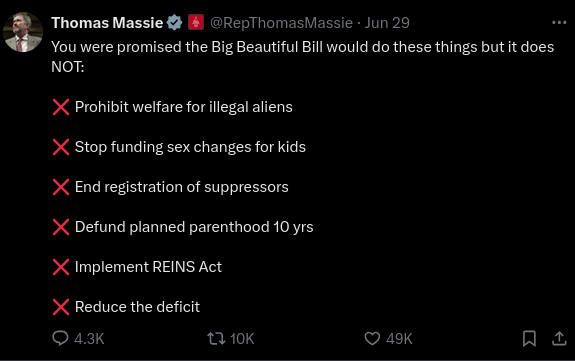
Task: Click the Thomas Massie display name
Action: [x=107, y=23]
